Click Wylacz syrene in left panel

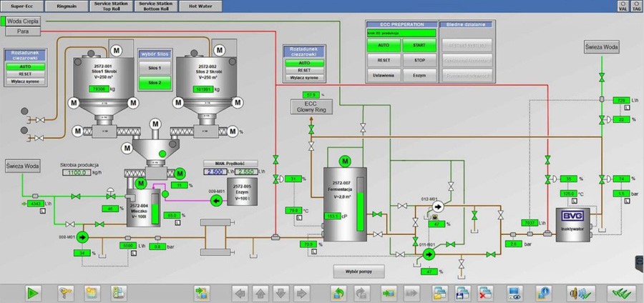(26, 81)
